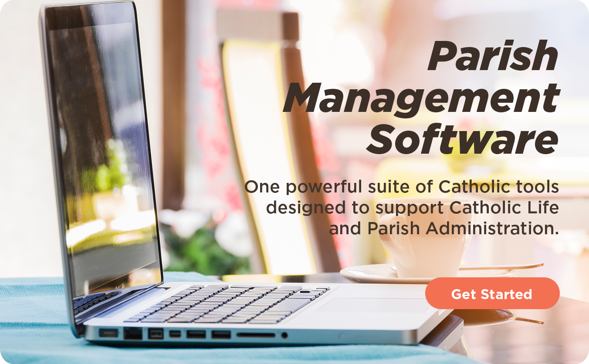Screen dimensions: 589x364
Task: Click the laptop keyboard in the photo
Action: tap(227, 305)
